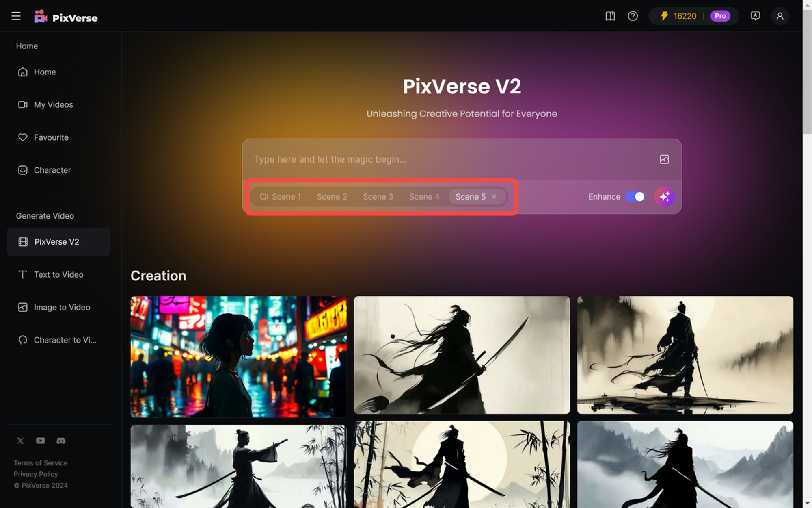This screenshot has height=508, width=812.
Task: Select Scene 1 tab
Action: [281, 197]
